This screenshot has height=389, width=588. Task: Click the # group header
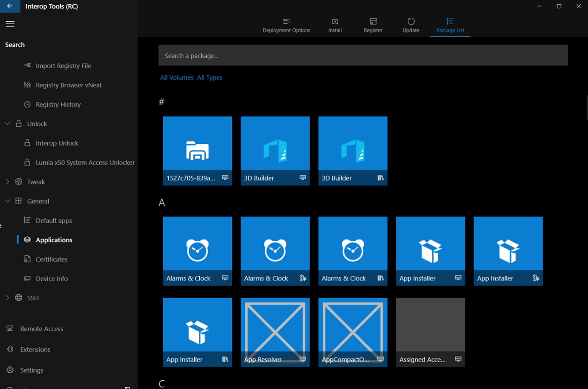[x=161, y=102]
